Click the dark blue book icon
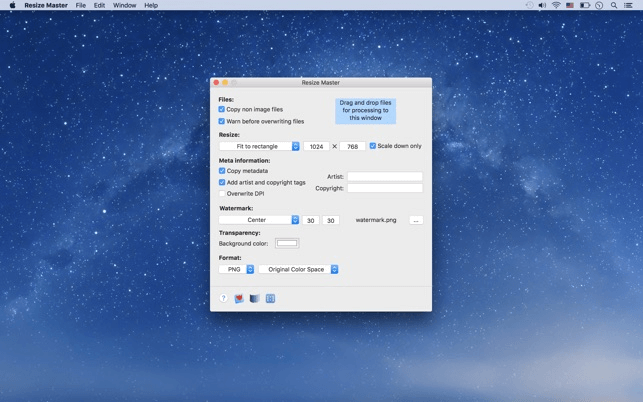 click(x=254, y=298)
